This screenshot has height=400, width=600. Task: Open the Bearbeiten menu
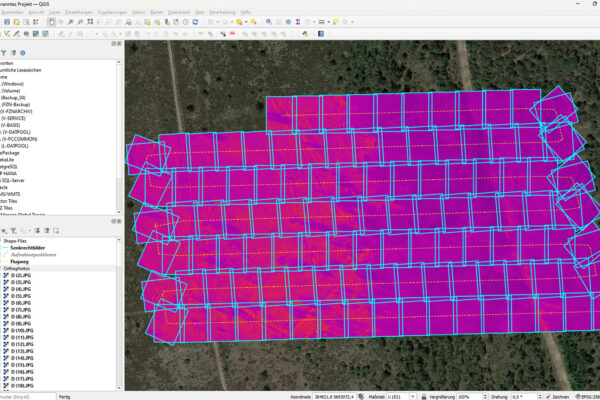pos(12,12)
